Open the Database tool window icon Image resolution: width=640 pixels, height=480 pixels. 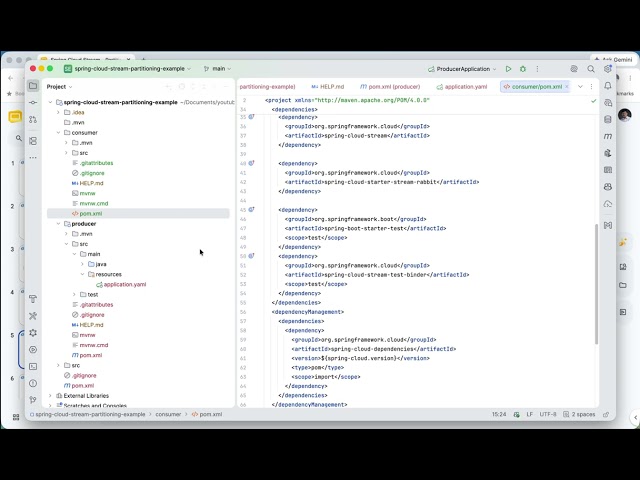[608, 119]
